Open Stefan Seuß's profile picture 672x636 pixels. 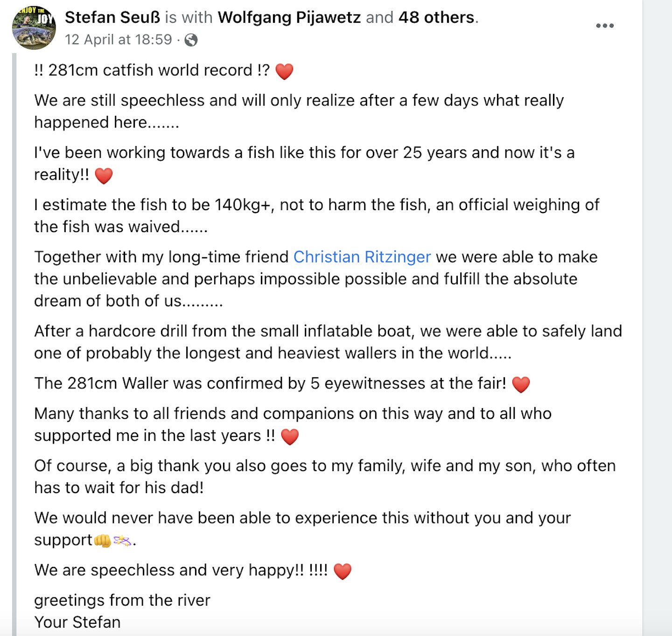pos(34,28)
